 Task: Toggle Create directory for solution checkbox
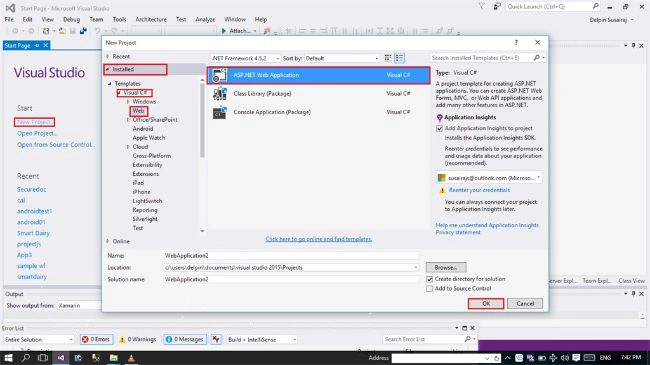pyautogui.click(x=429, y=279)
